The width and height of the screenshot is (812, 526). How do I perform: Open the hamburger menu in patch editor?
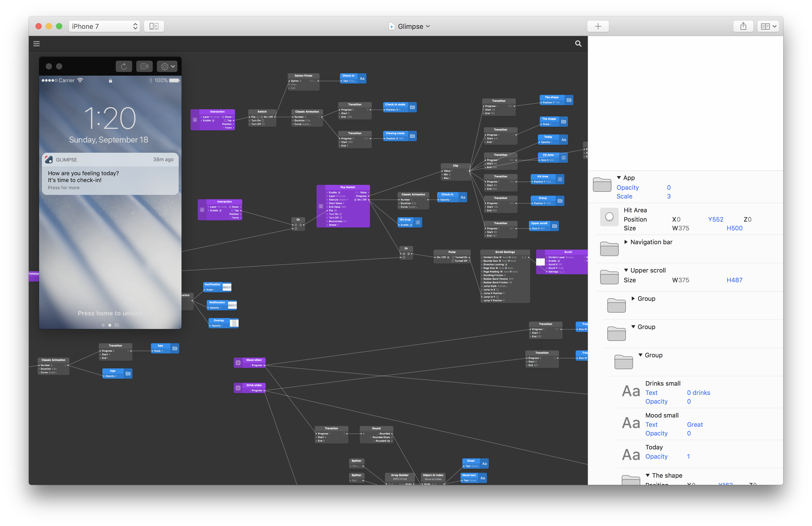pos(37,44)
